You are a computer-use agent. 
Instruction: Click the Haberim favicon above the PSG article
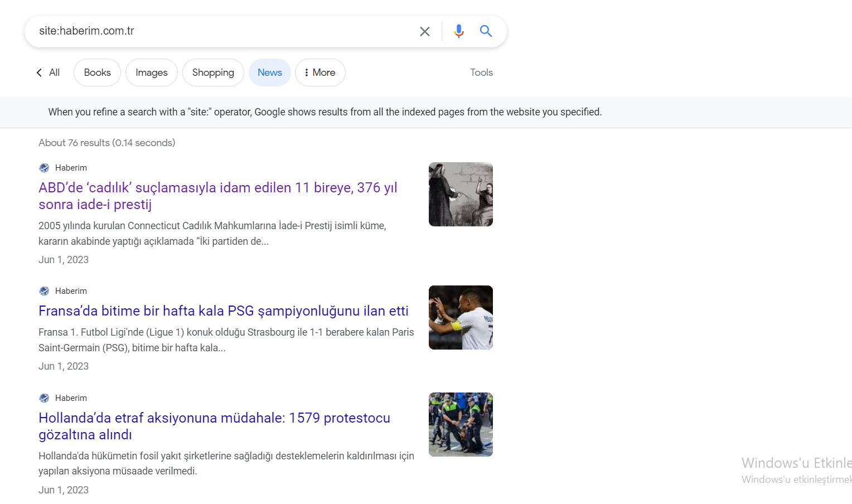[x=44, y=291]
